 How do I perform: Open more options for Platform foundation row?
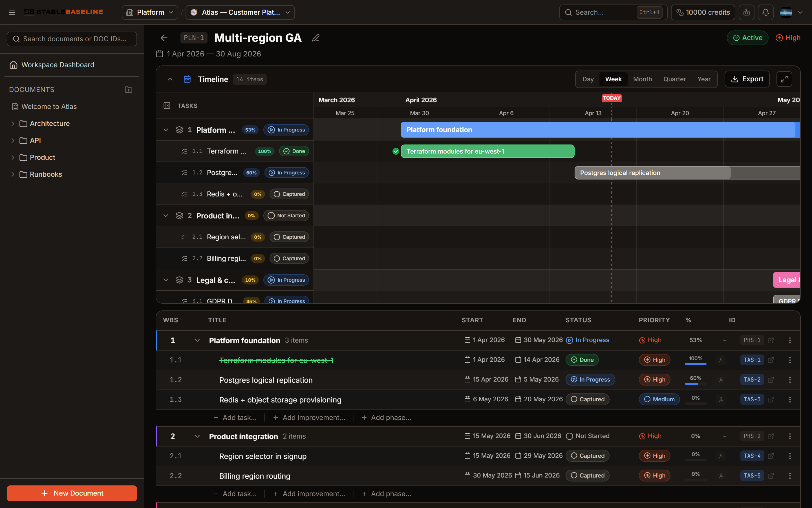(790, 340)
